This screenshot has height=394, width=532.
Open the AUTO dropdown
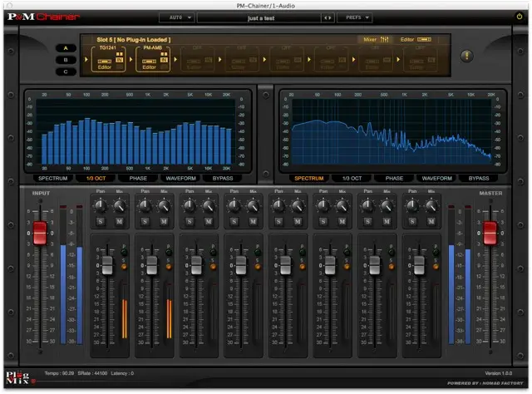tap(177, 17)
